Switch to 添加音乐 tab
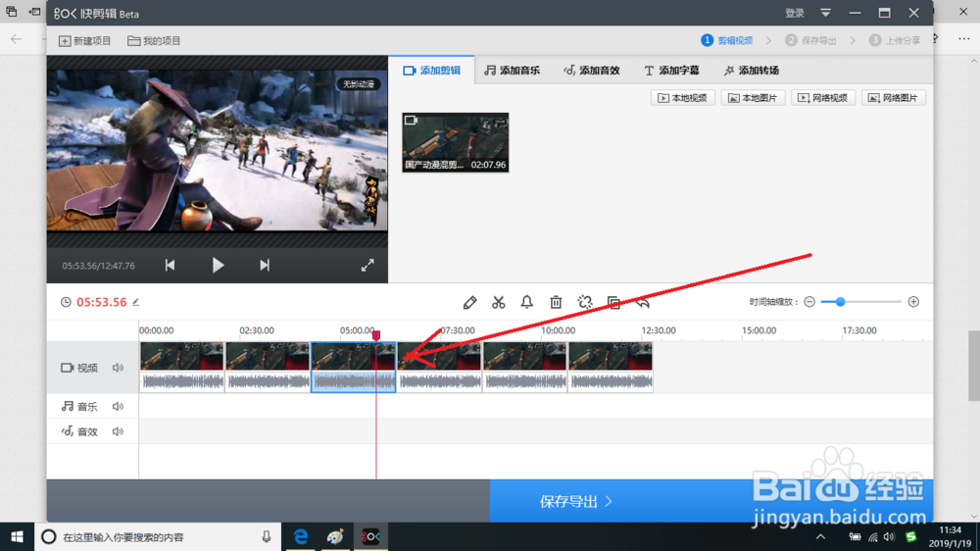The image size is (980, 551). (512, 70)
